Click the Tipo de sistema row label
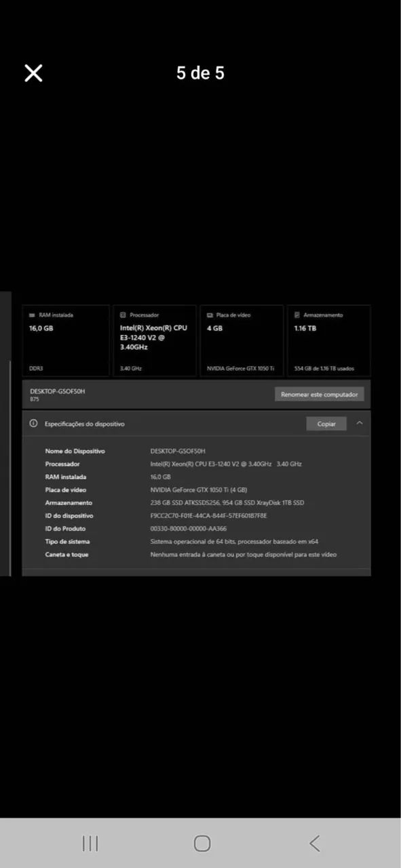 pyautogui.click(x=67, y=542)
